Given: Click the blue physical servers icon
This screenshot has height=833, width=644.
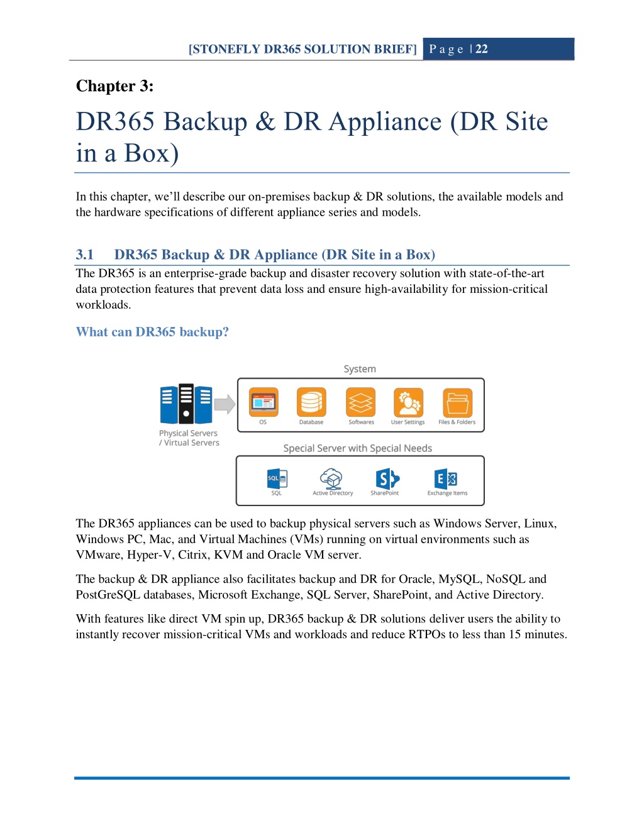Looking at the screenshot, I should click(x=186, y=404).
